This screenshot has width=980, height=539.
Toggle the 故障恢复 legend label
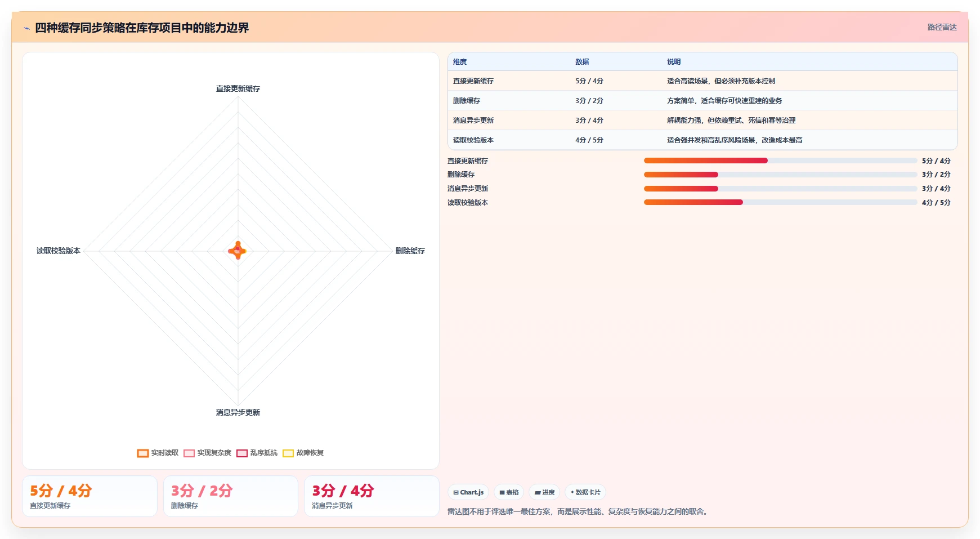(310, 453)
